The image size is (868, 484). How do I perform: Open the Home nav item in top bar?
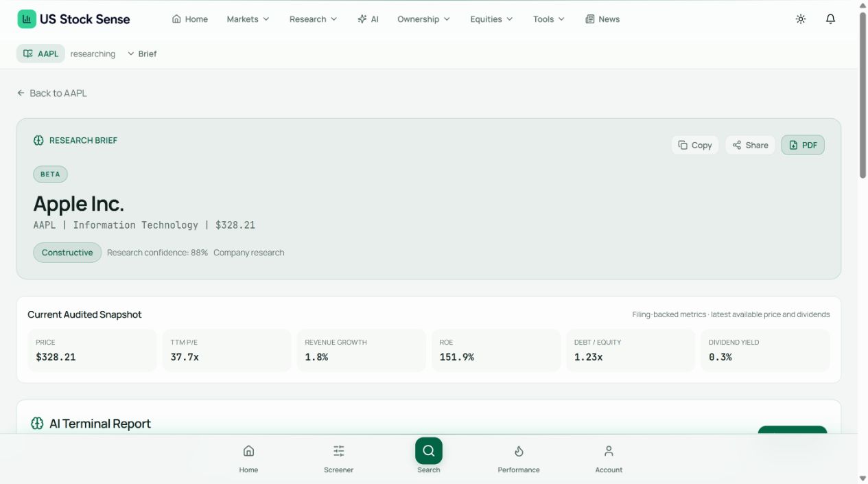coord(190,19)
